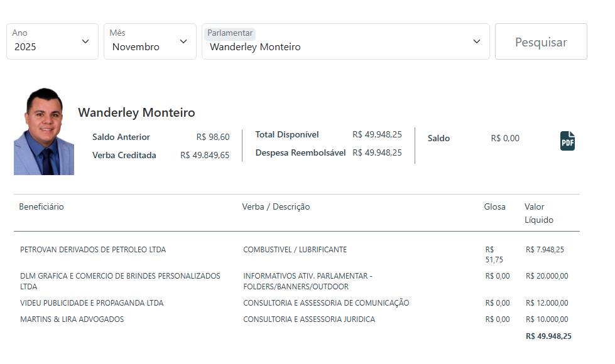Click the Valor Líquido column header
The width and height of the screenshot is (615, 364).
[x=538, y=213]
